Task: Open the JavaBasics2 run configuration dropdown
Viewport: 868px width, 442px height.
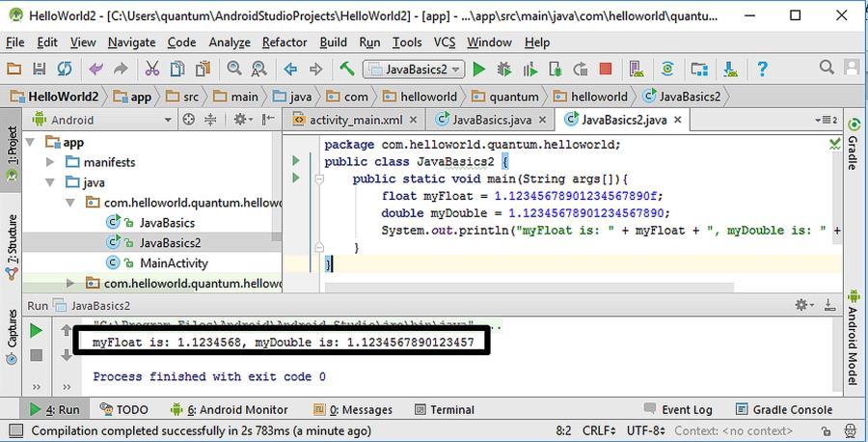Action: 413,69
